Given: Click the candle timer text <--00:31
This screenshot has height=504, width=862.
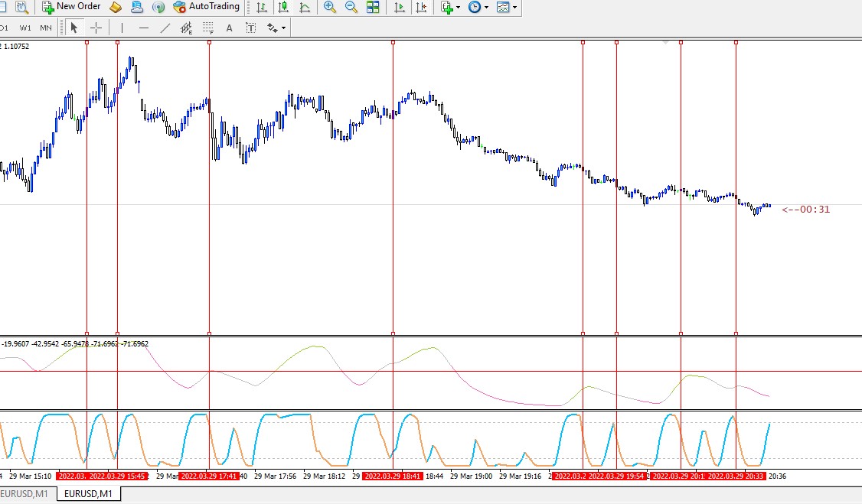Looking at the screenshot, I should (x=806, y=210).
